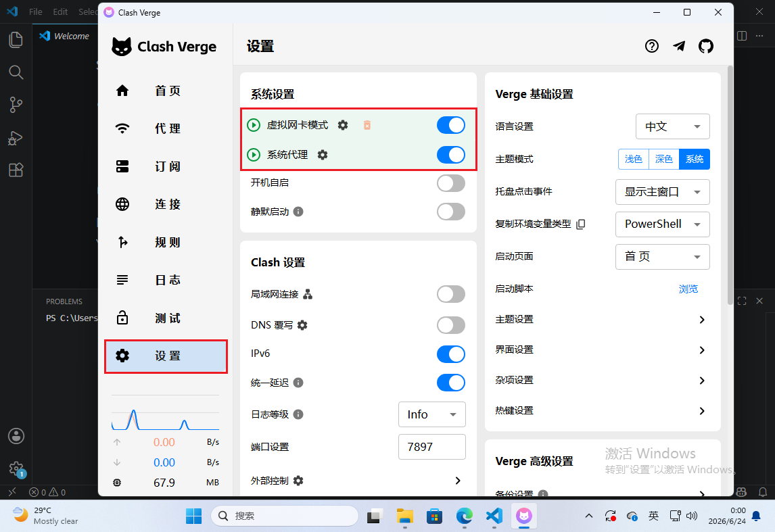This screenshot has height=532, width=775.
Task: Open VS Code Source Control icon
Action: point(16,105)
